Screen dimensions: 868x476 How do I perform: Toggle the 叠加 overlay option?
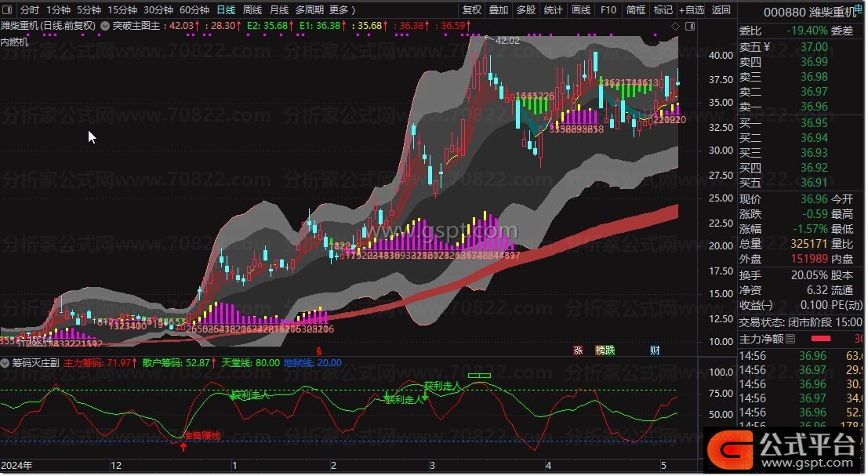click(499, 10)
